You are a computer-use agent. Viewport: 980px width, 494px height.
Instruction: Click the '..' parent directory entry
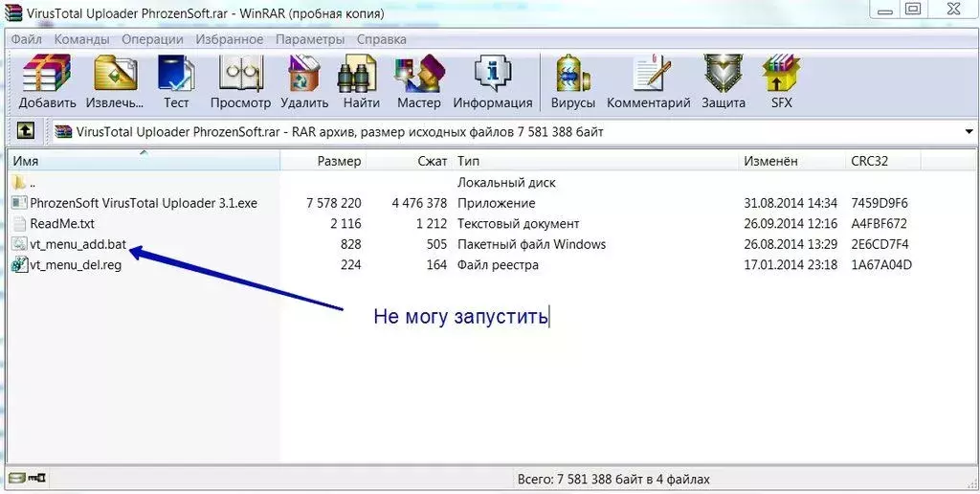click(x=33, y=184)
